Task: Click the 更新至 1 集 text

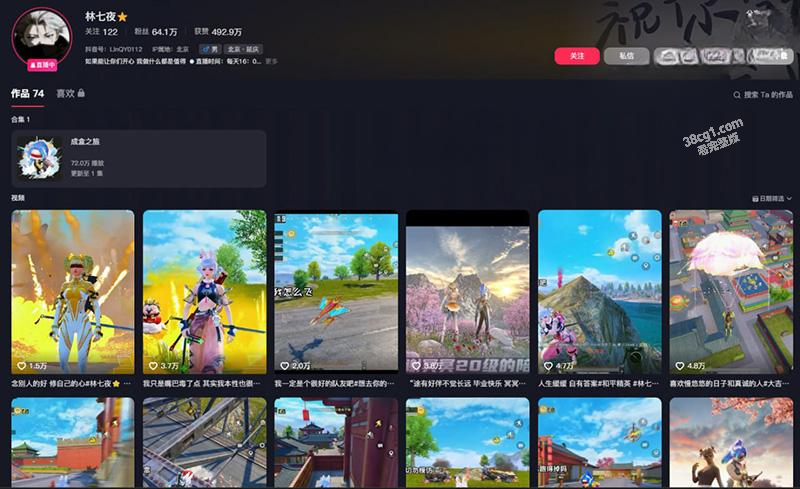Action: coord(86,174)
